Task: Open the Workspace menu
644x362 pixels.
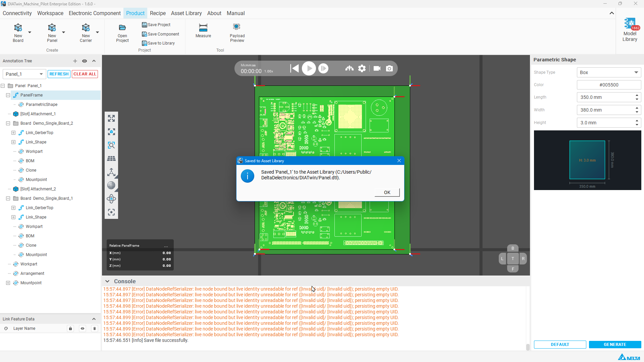Action: pyautogui.click(x=50, y=13)
